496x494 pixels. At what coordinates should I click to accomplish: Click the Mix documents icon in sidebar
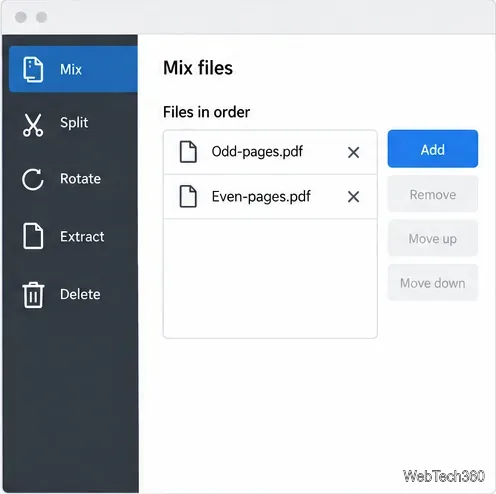pos(33,69)
